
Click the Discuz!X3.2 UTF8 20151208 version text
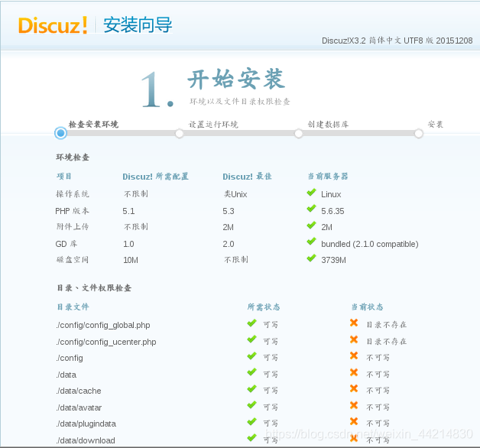click(x=397, y=41)
